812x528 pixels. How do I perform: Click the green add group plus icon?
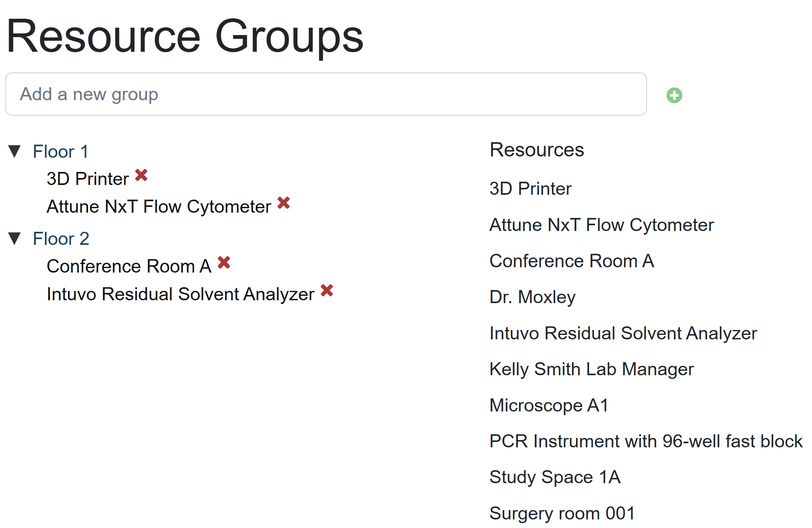click(674, 95)
